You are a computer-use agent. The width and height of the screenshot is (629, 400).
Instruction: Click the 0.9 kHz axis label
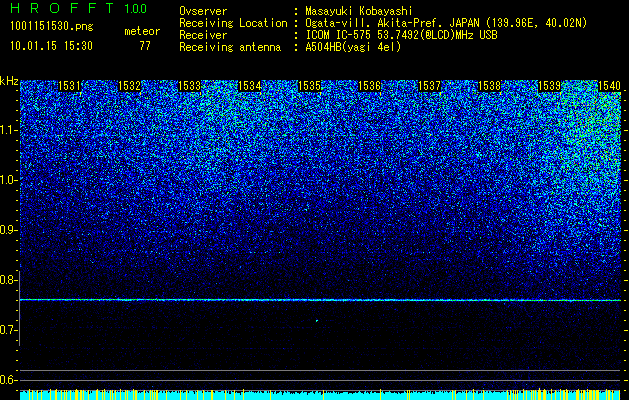tap(7, 230)
